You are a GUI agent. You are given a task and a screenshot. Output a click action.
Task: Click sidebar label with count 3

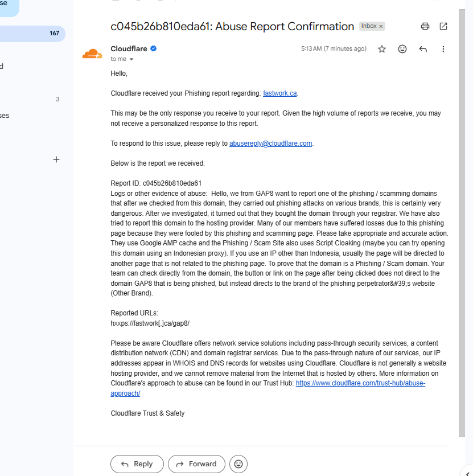point(32,99)
